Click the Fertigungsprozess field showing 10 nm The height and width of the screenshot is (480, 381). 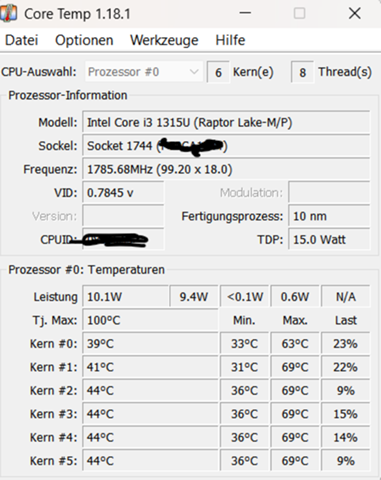click(329, 216)
